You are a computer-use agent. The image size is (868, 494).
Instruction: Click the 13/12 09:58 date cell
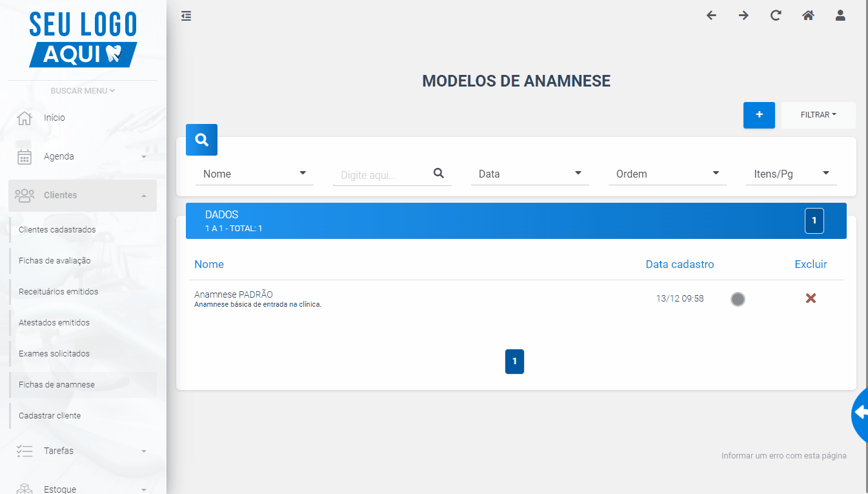coord(680,298)
